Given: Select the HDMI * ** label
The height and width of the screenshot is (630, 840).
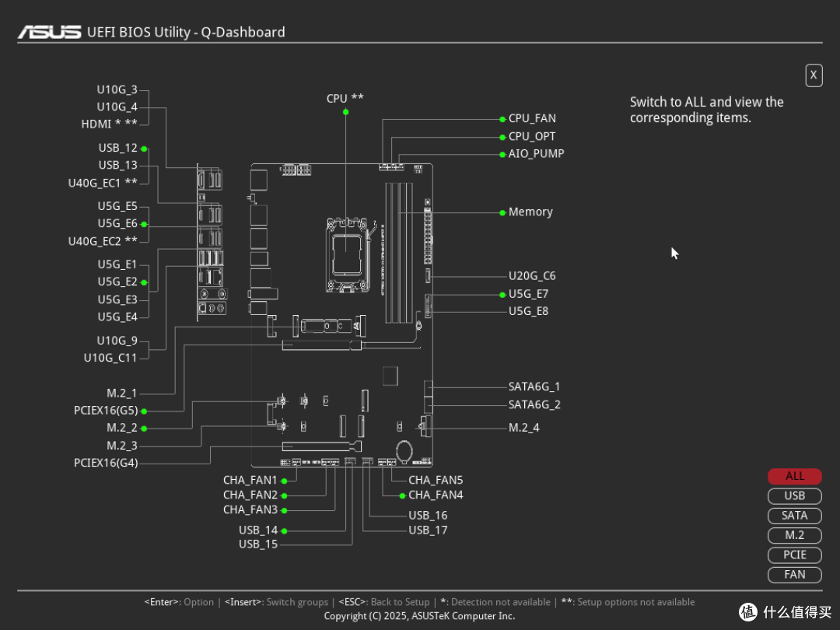Looking at the screenshot, I should tap(110, 124).
